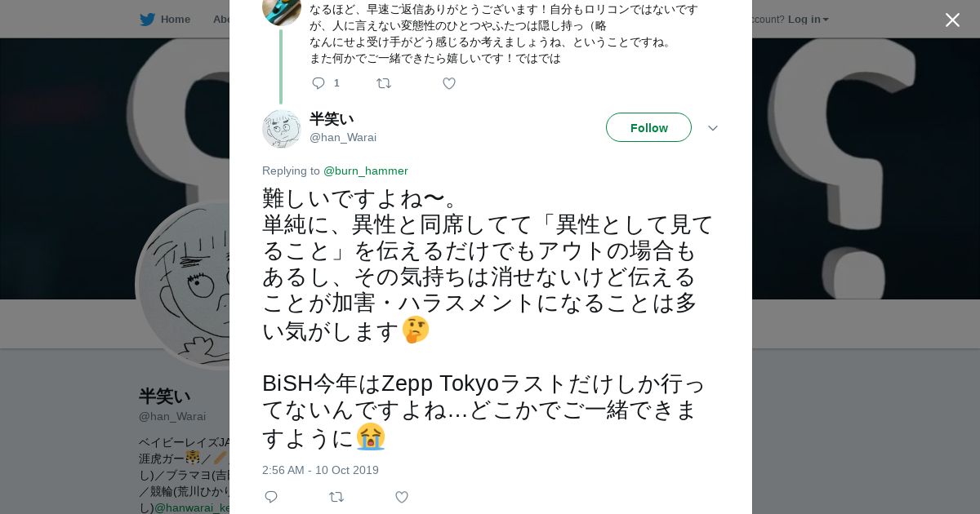Close the tweet overlay with the X
This screenshot has width=980, height=514.
point(952,20)
